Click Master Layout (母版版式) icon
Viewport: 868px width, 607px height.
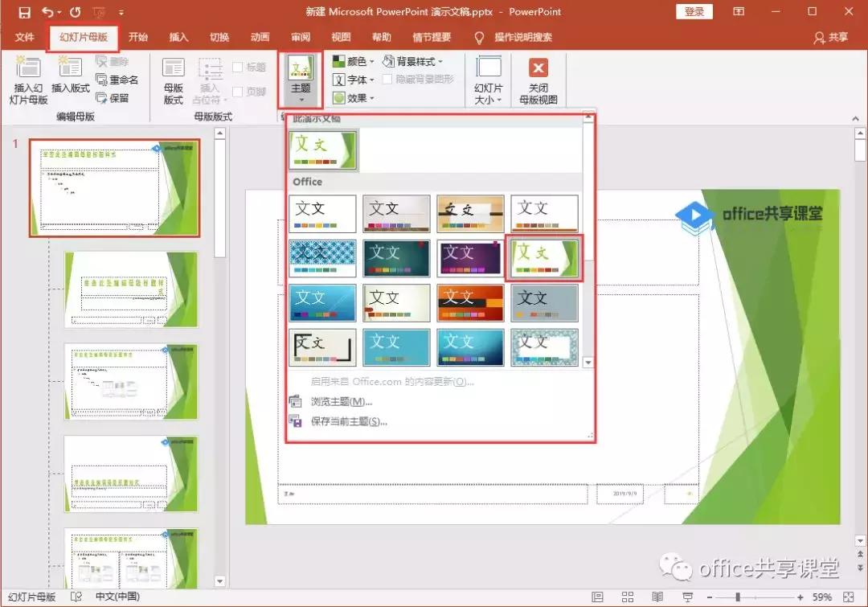pyautogui.click(x=174, y=69)
